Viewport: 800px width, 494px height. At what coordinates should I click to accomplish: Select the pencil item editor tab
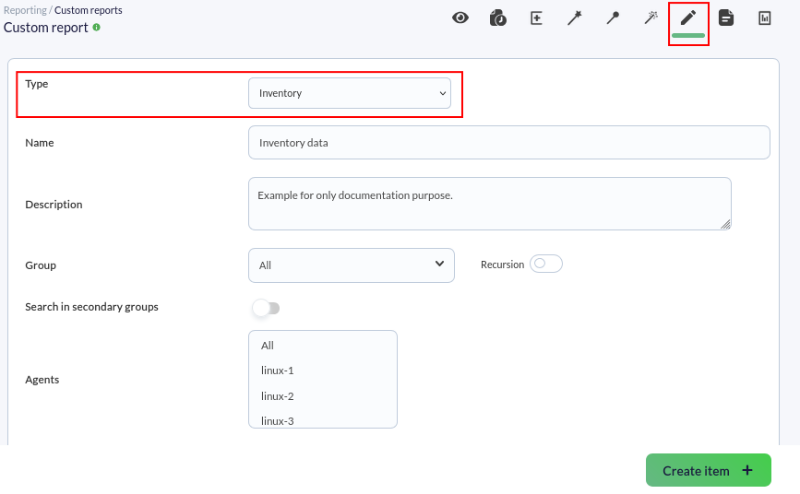(688, 18)
